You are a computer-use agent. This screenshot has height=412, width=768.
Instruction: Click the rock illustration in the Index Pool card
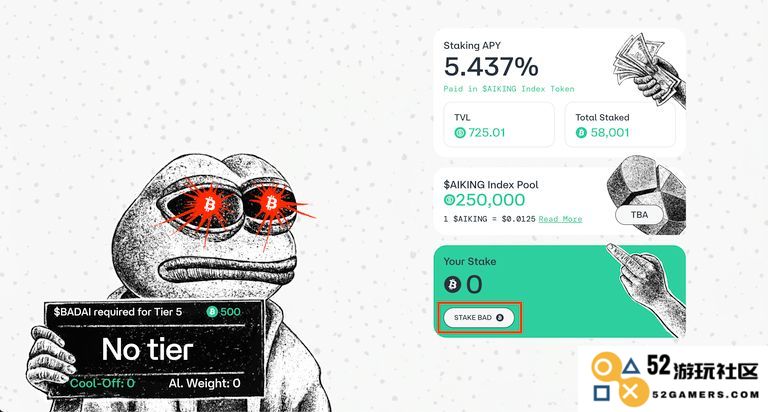tap(648, 194)
